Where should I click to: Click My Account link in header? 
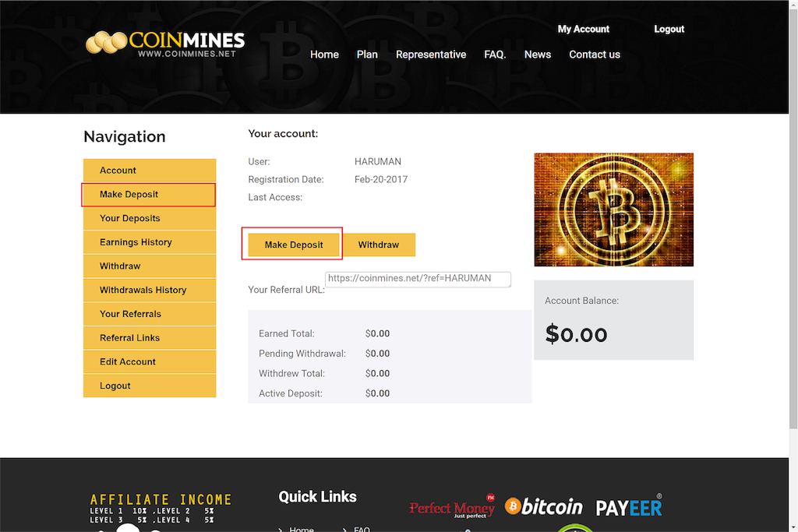point(583,29)
